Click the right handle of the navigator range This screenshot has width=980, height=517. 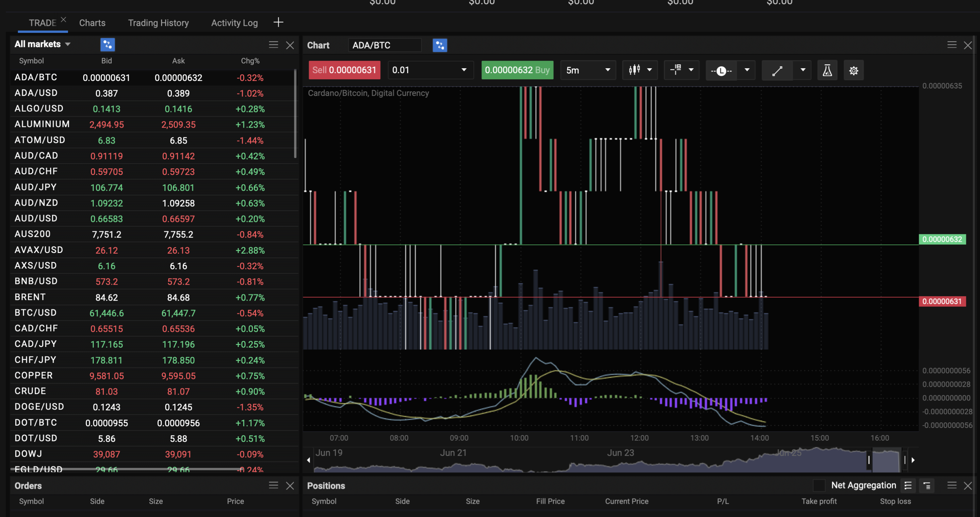pyautogui.click(x=905, y=460)
